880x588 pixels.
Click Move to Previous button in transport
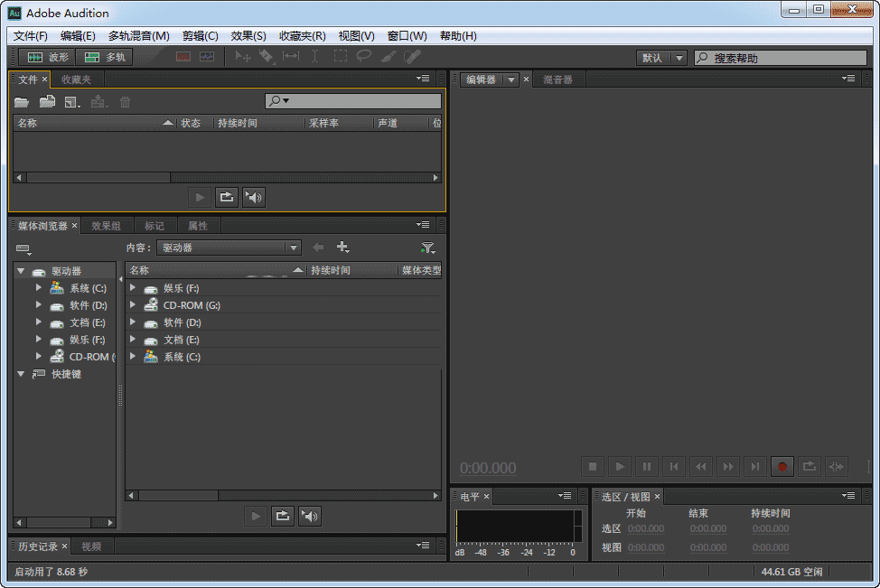[674, 466]
